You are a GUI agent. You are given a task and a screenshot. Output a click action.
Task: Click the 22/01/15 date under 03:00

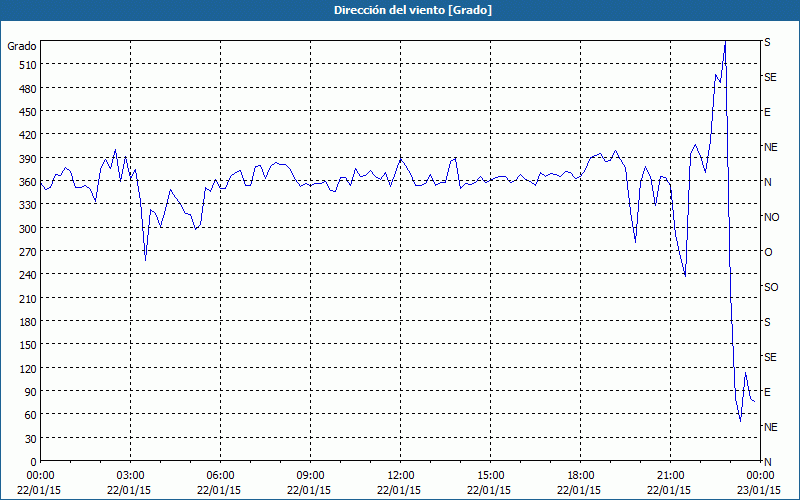(x=129, y=490)
